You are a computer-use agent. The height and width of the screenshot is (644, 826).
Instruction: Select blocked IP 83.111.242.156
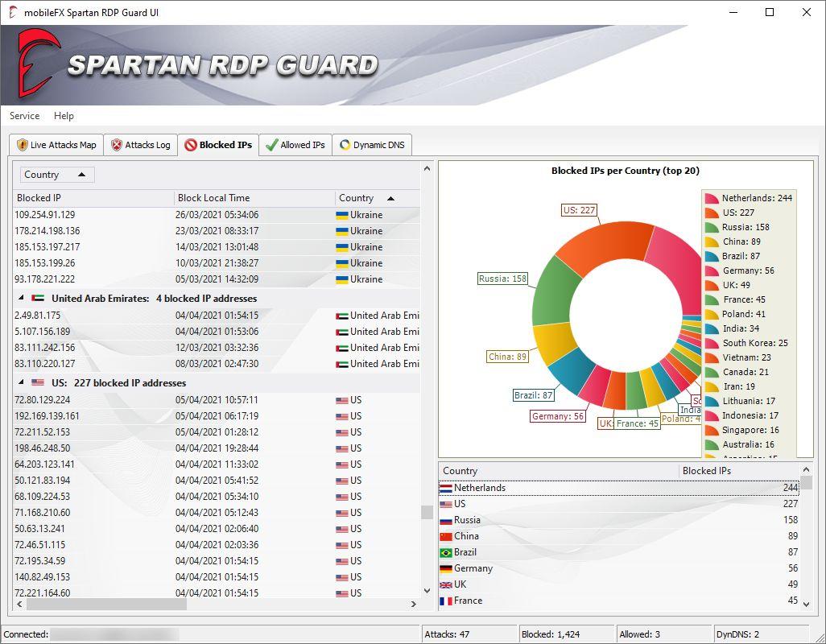tap(45, 348)
